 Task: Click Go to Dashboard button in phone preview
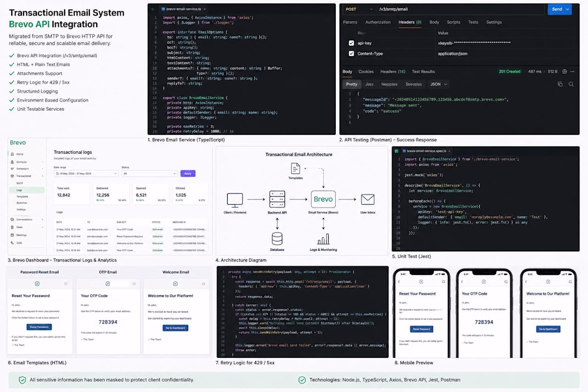point(548,329)
